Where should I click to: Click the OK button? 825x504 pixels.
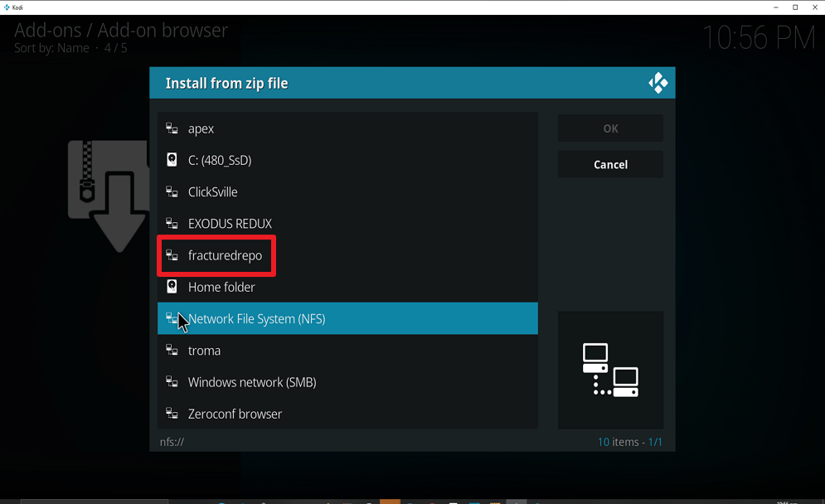click(x=610, y=128)
